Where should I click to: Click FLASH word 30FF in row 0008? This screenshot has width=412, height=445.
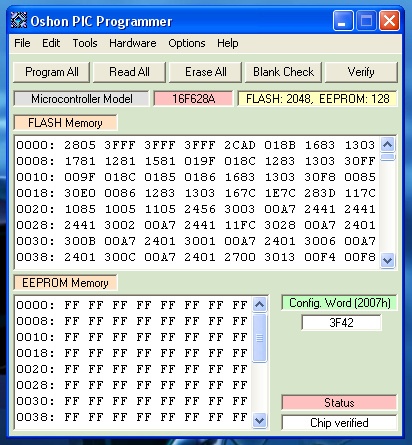tap(360, 161)
